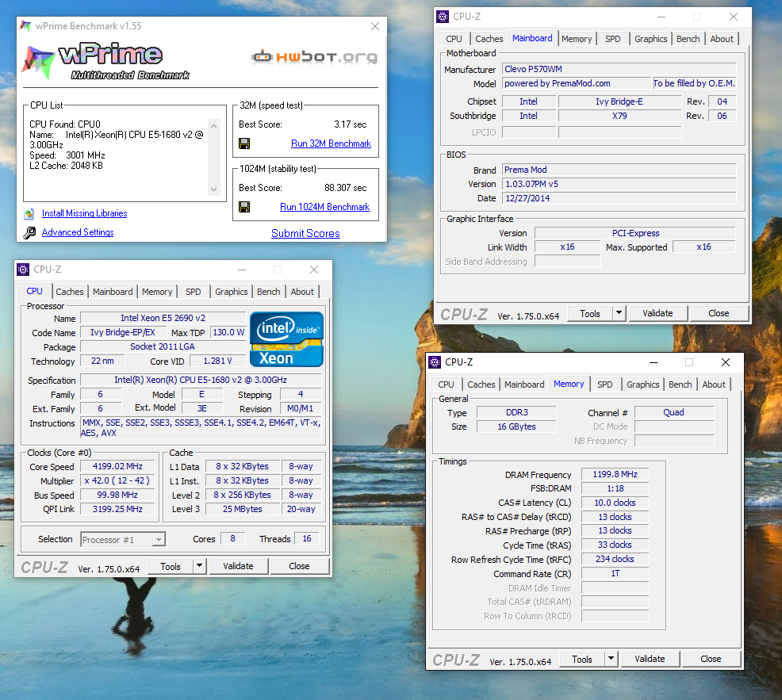Go to Graphics tab in Memory window
Viewport: 782px width, 700px height.
(643, 384)
